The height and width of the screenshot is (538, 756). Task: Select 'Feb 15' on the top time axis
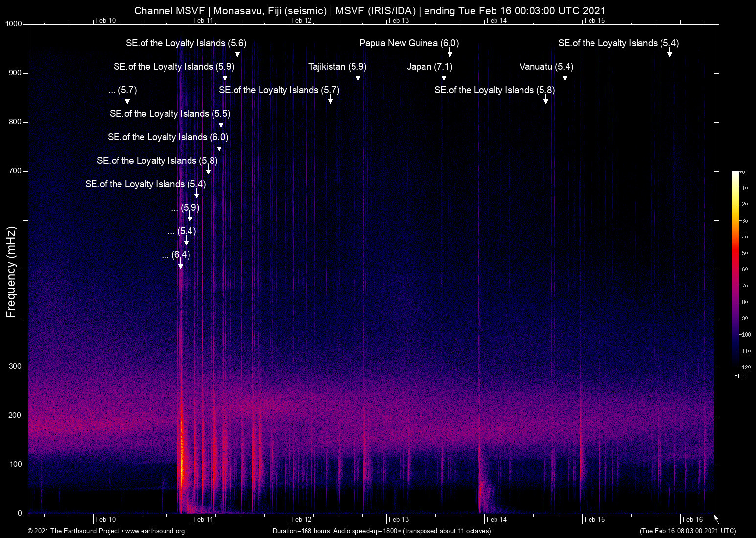[594, 21]
